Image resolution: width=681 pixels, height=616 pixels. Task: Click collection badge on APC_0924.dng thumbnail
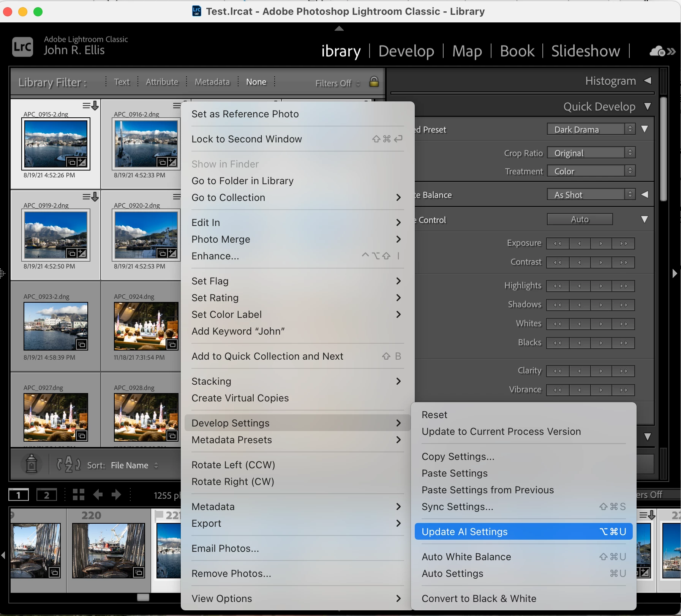pos(172,344)
